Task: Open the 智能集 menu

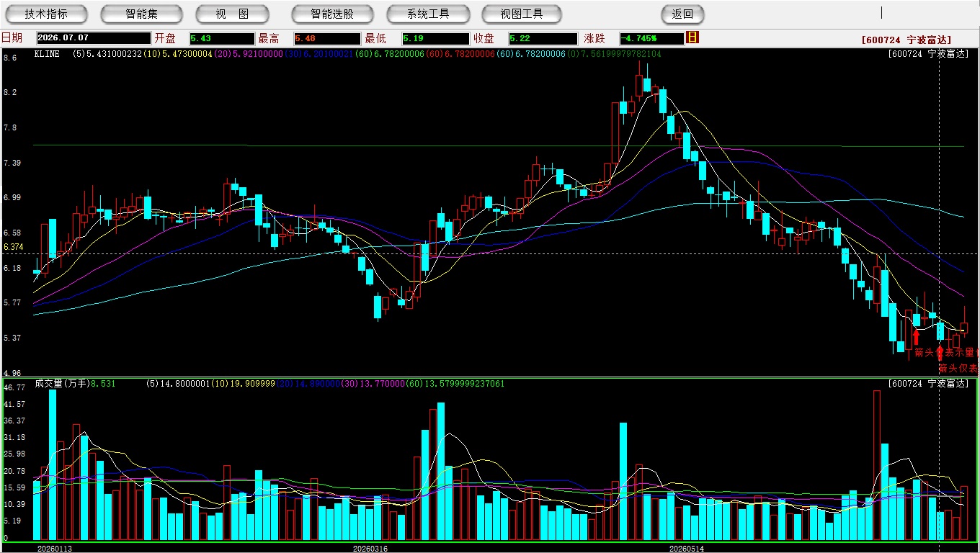Action: coord(141,14)
